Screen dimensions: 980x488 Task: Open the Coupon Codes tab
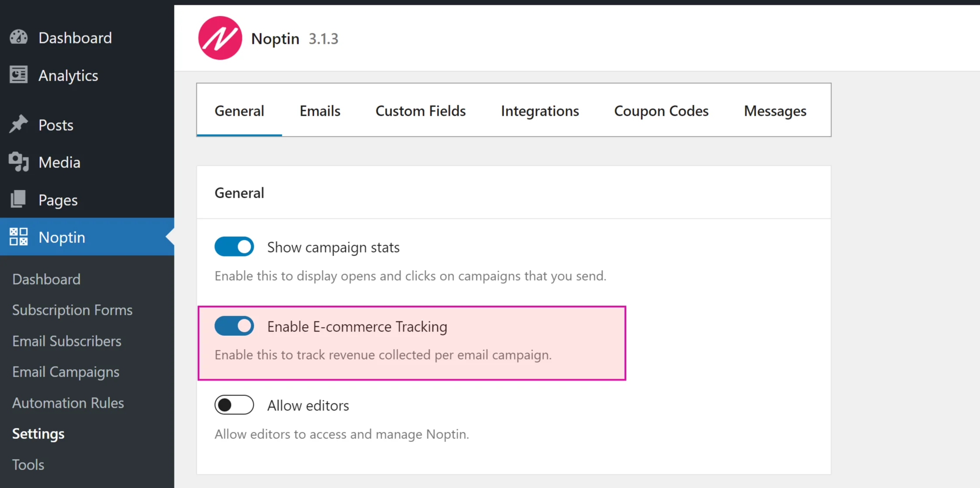[x=661, y=111]
